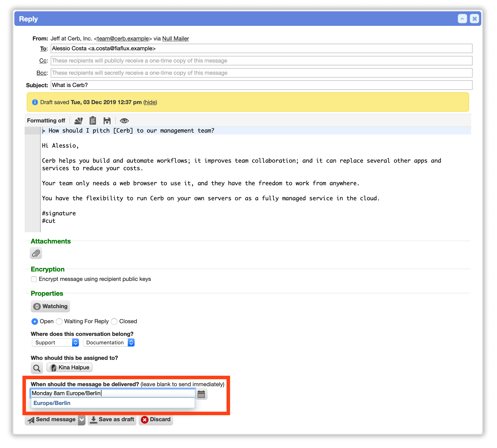Click the 'Draft saved' timestamp text
Screen dimensions: 497x448
106,102
